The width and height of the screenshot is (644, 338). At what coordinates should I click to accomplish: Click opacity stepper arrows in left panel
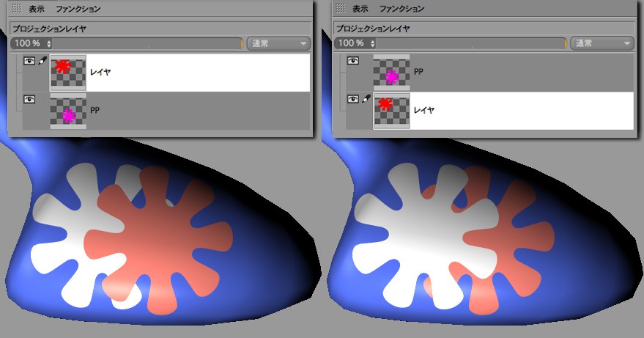(x=49, y=43)
